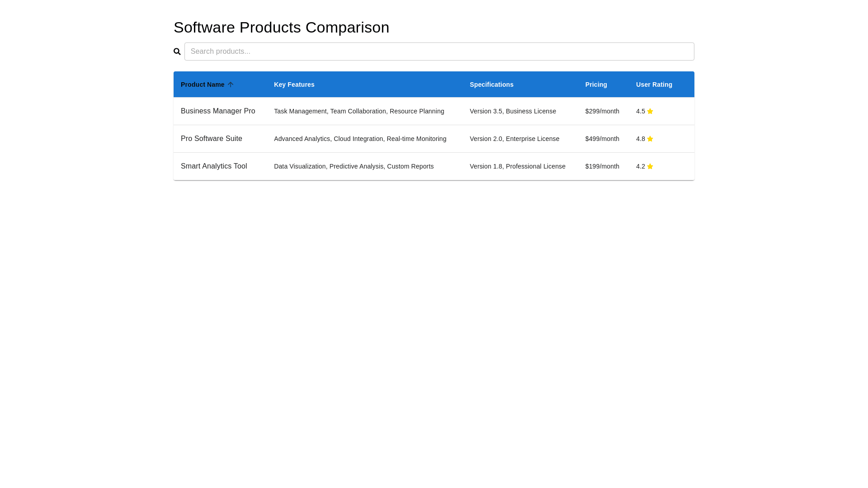This screenshot has width=868, height=488.
Task: Click the magnifying glass search icon
Action: click(177, 52)
